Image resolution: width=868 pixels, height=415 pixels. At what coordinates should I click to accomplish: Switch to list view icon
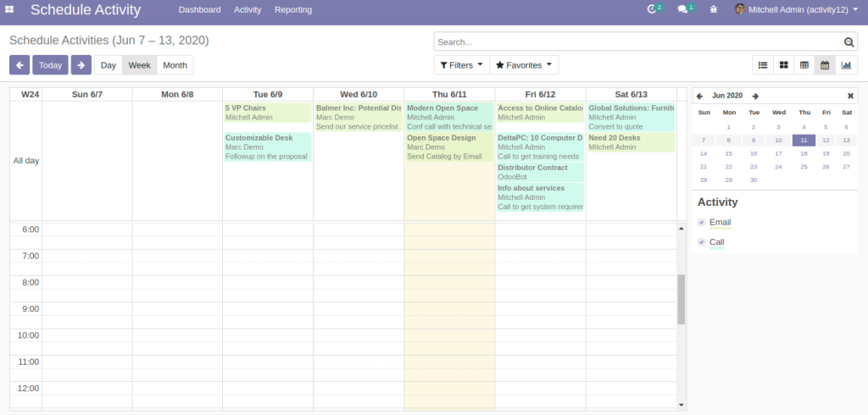[x=763, y=64]
